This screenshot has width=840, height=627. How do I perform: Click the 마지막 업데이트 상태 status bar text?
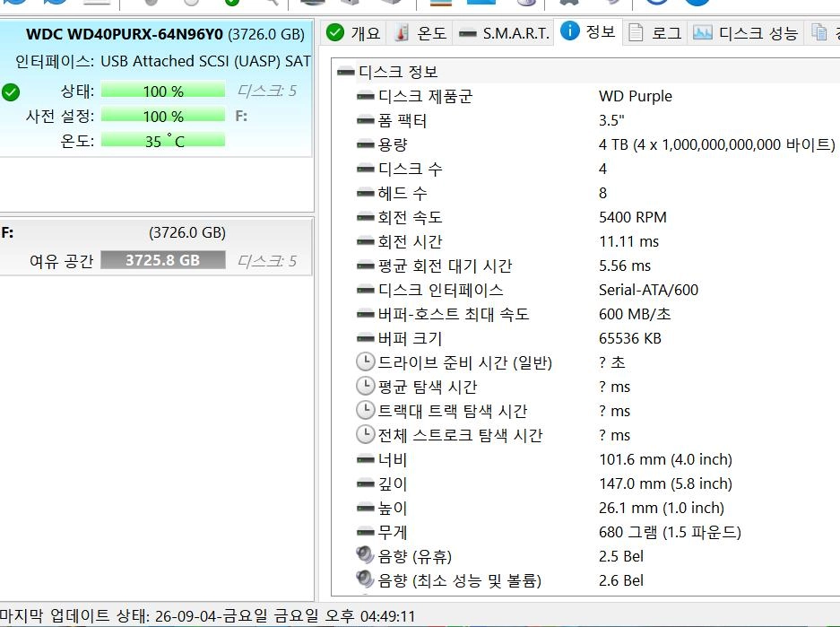point(207,615)
